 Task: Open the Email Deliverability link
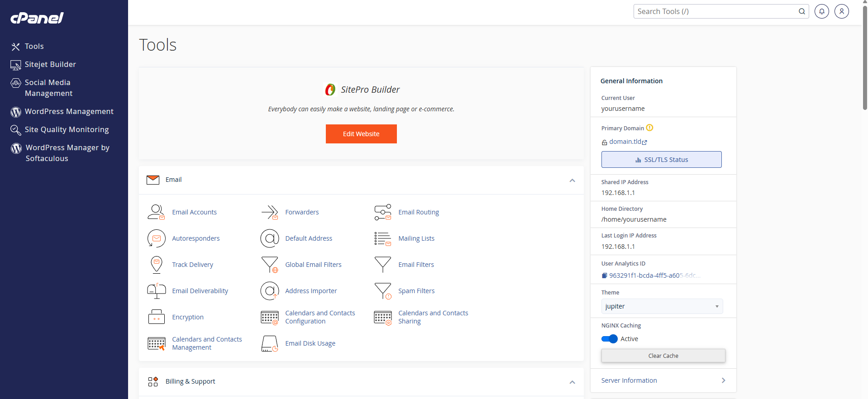click(200, 291)
